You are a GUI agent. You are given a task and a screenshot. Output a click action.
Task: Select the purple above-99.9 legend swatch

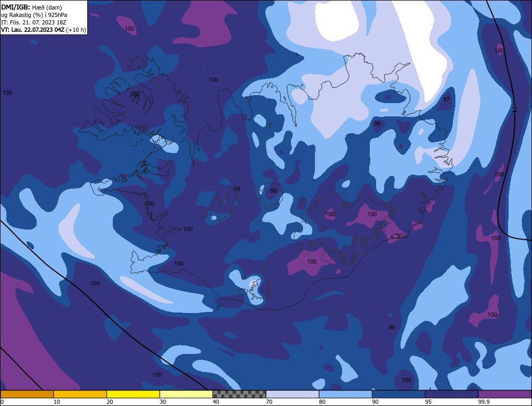pyautogui.click(x=505, y=394)
